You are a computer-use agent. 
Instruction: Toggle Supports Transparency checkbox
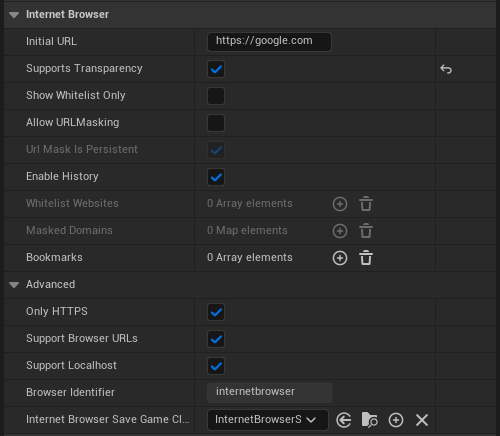216,69
